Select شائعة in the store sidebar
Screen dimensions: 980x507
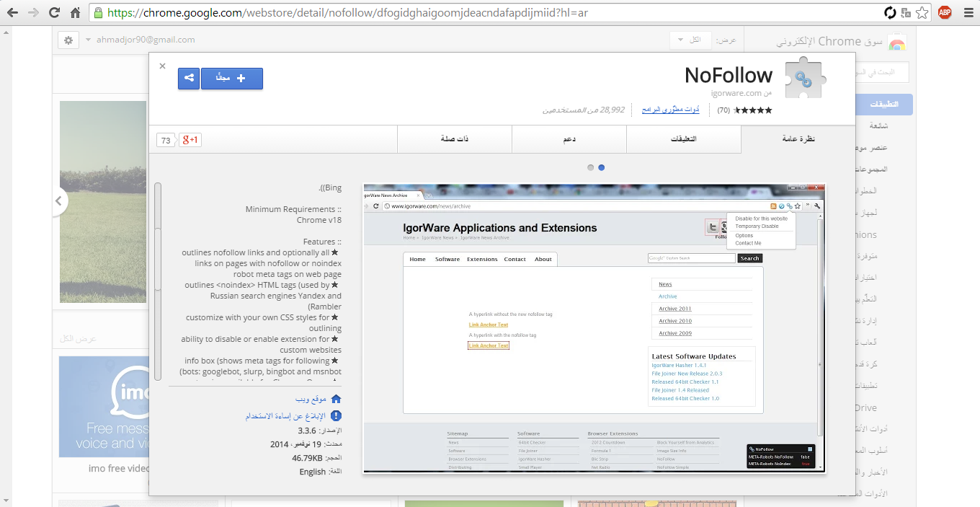tap(878, 125)
